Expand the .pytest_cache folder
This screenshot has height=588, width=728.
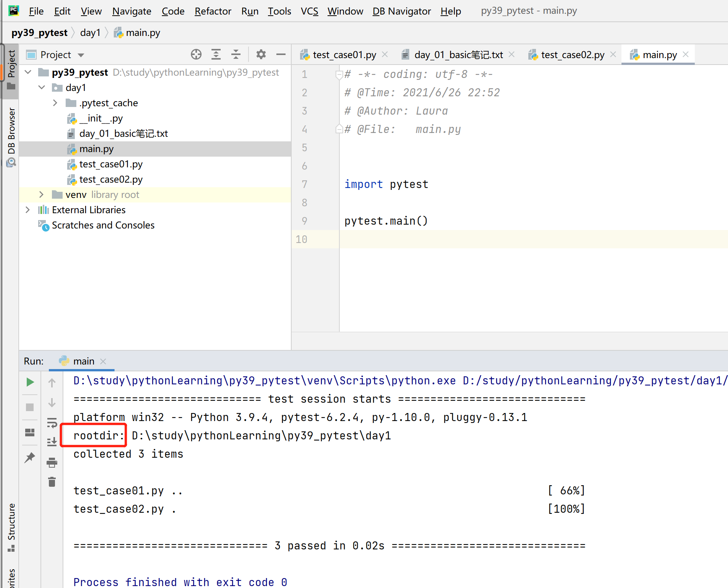[x=55, y=103]
